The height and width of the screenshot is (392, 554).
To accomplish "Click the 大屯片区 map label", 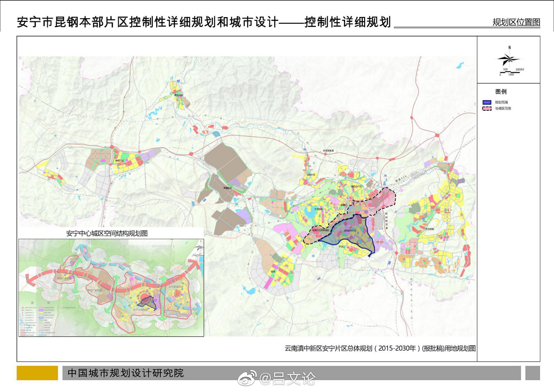I will 318,209.
